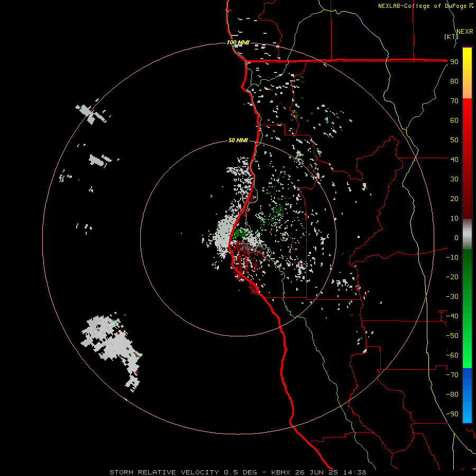
Task: Select the -50 value on velocity scale
Action: click(x=452, y=336)
